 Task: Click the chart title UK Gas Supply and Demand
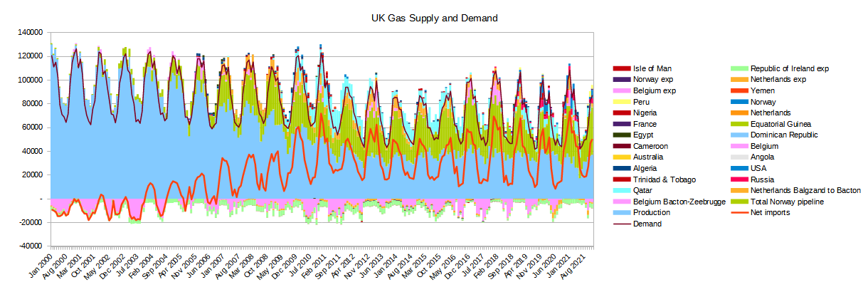coord(434,17)
